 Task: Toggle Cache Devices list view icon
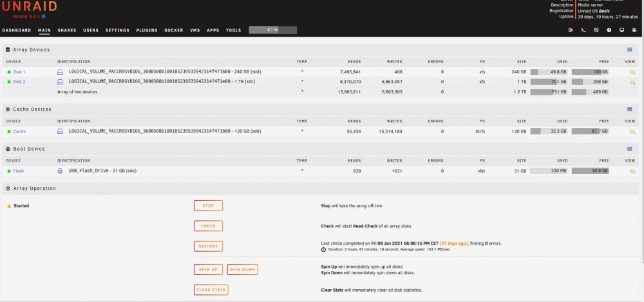pyautogui.click(x=630, y=109)
